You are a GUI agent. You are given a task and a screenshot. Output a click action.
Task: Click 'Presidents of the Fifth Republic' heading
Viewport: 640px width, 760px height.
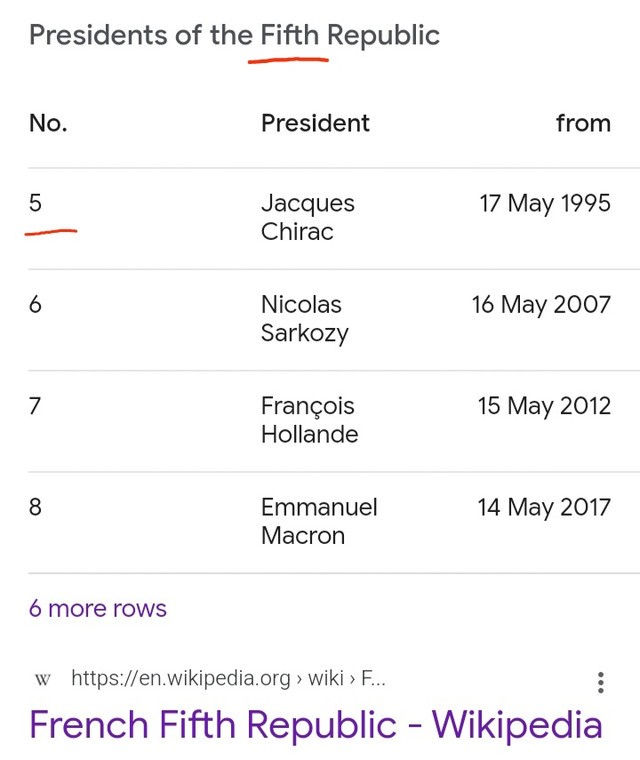234,35
